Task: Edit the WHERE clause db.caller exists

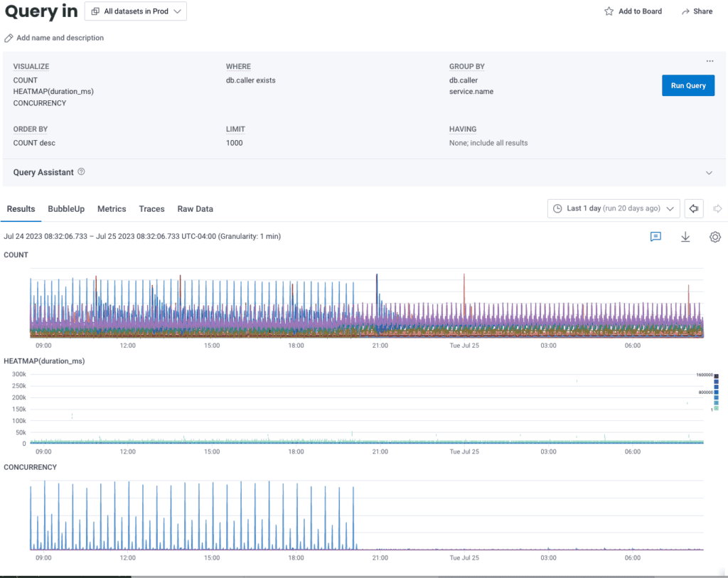Action: click(x=250, y=80)
